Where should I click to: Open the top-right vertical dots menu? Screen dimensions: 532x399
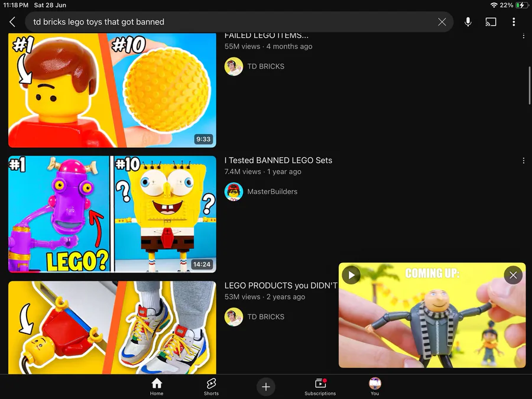(514, 22)
